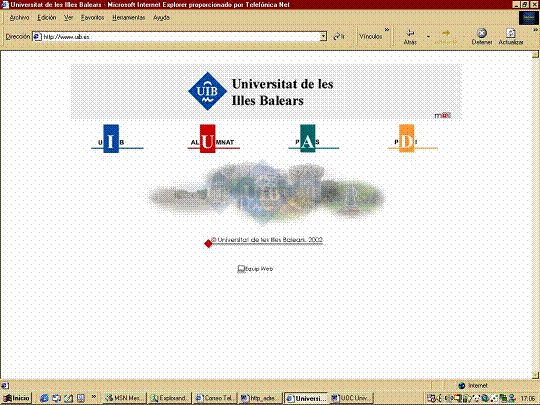This screenshot has height=405, width=540.
Task: Open the Archivo menu
Action: tap(19, 18)
